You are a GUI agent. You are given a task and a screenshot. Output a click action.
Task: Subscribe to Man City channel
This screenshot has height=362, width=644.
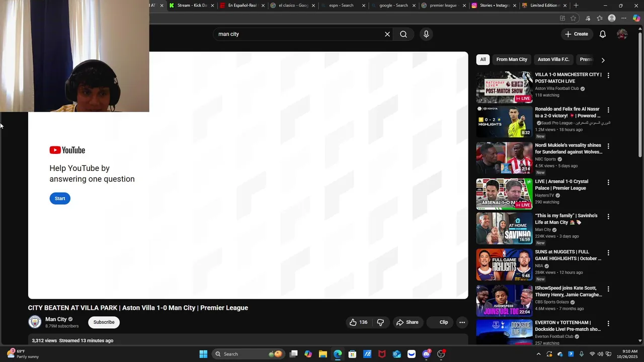(104, 322)
